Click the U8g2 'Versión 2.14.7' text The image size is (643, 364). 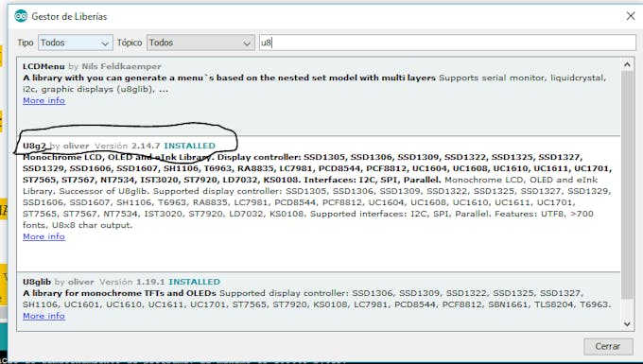coord(127,146)
